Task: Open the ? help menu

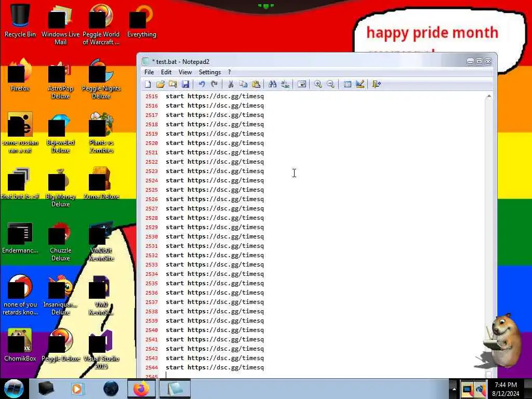Action: (x=229, y=72)
